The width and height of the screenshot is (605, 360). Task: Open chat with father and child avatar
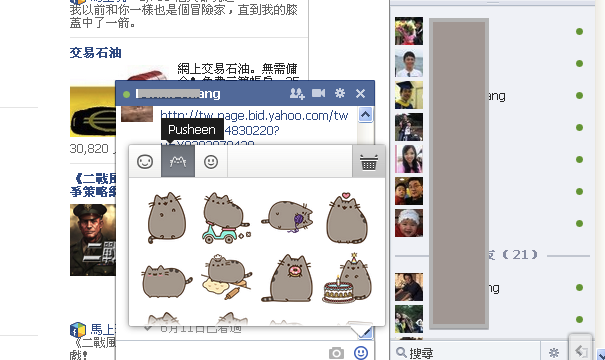pos(409,191)
